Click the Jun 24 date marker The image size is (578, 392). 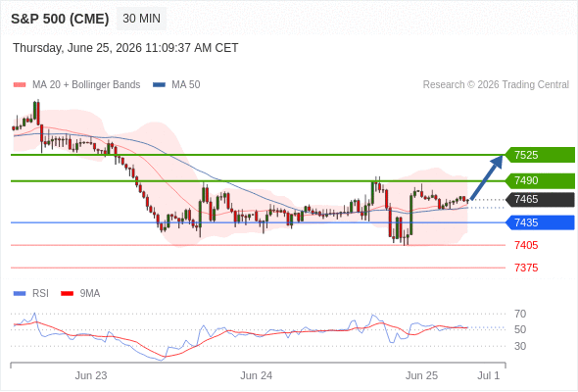(257, 375)
